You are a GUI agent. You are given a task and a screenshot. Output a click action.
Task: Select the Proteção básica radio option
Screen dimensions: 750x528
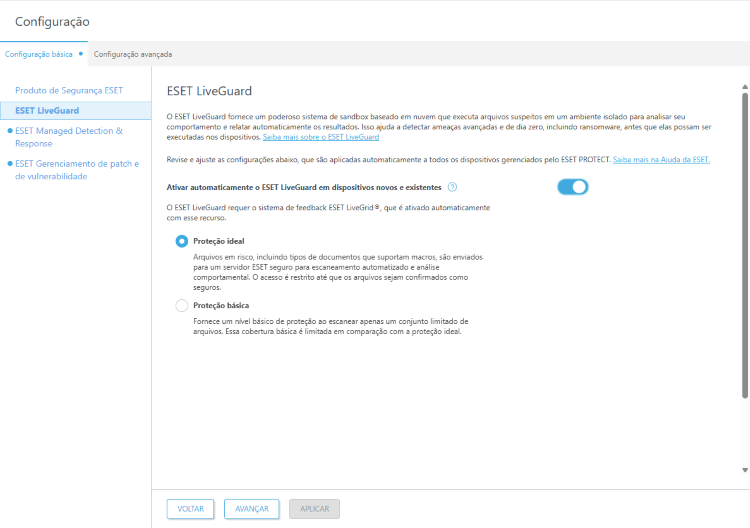182,305
